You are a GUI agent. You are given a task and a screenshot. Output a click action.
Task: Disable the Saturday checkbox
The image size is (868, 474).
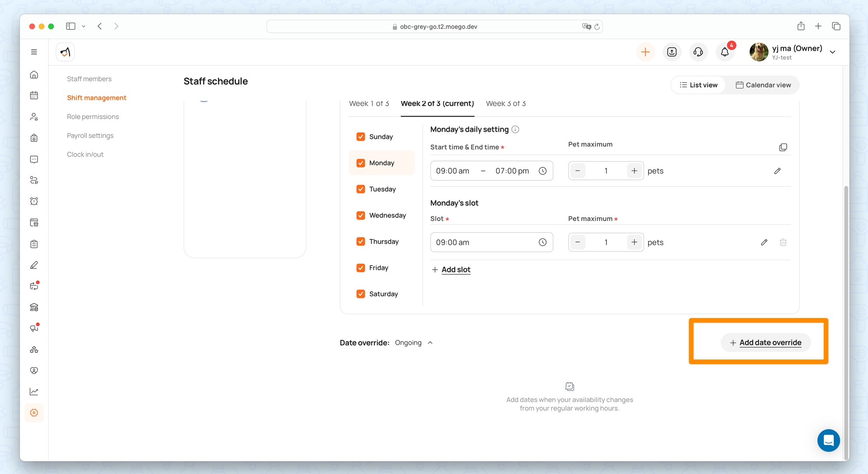361,294
